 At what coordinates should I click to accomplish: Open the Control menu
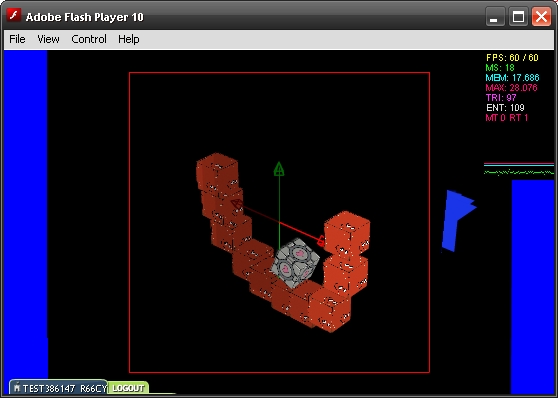[89, 39]
